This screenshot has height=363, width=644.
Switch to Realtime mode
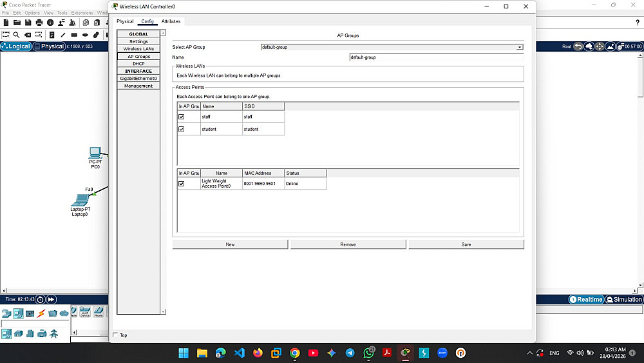[x=586, y=299]
